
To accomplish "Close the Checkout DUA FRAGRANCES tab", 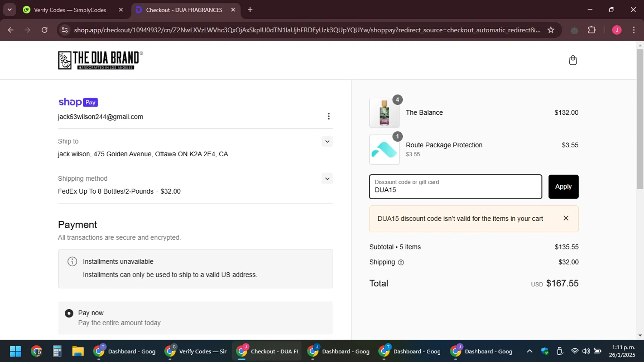I will click(x=233, y=10).
